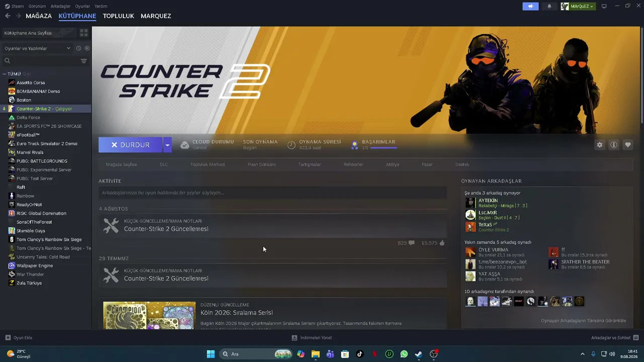Open Arkadaşlar ve Sohbet chat icon

point(635,337)
